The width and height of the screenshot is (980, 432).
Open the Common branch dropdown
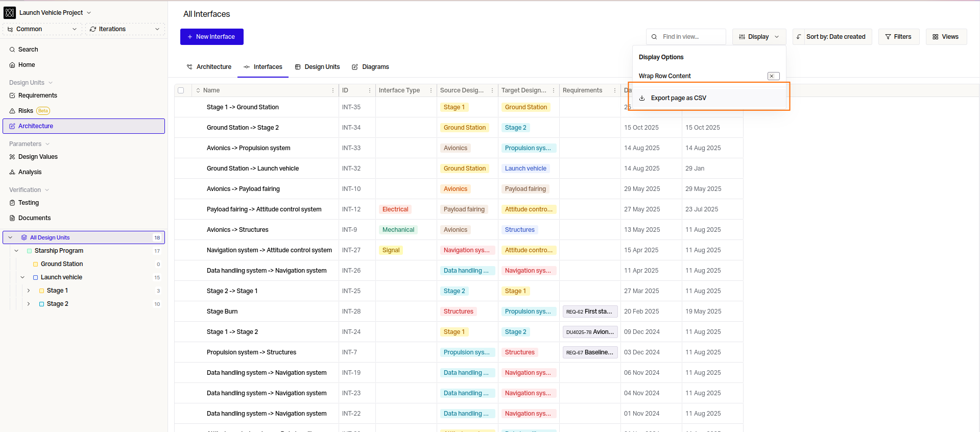(x=43, y=29)
